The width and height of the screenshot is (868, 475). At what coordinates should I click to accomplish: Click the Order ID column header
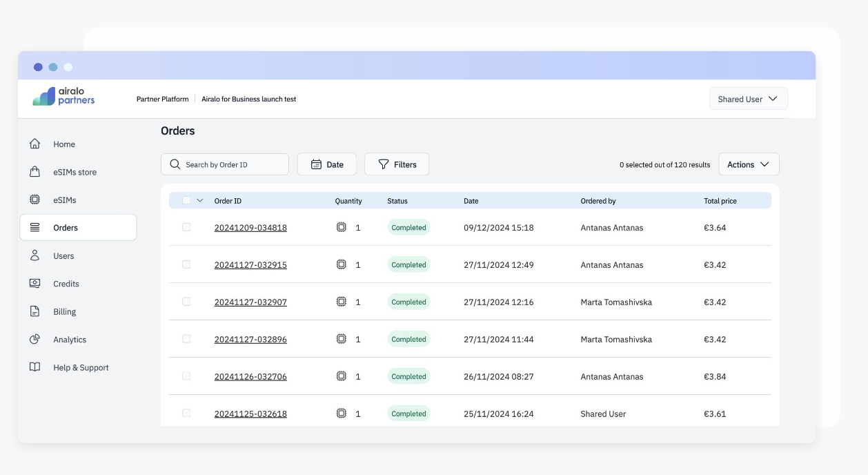pyautogui.click(x=228, y=201)
